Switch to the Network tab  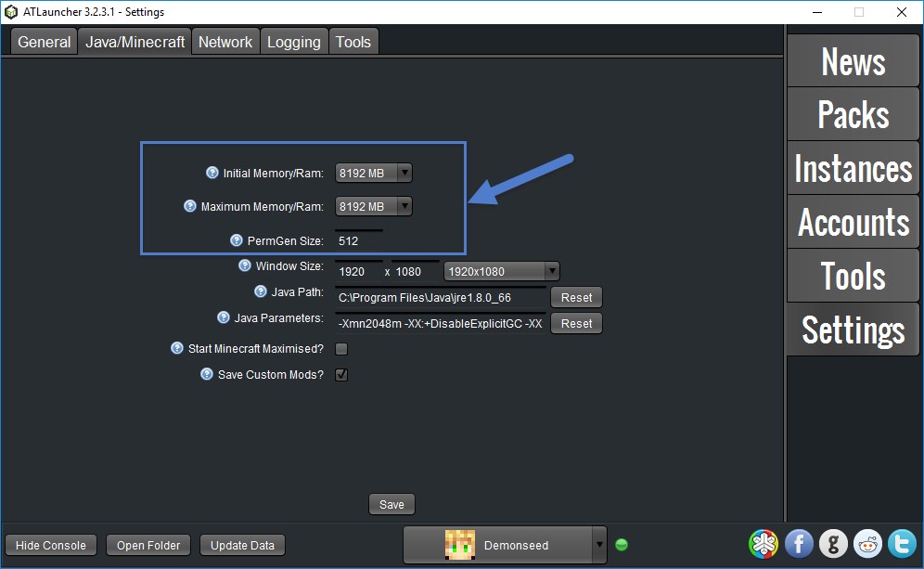click(225, 42)
